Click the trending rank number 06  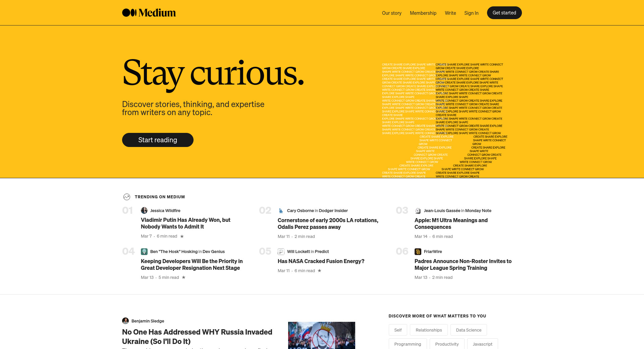(402, 251)
